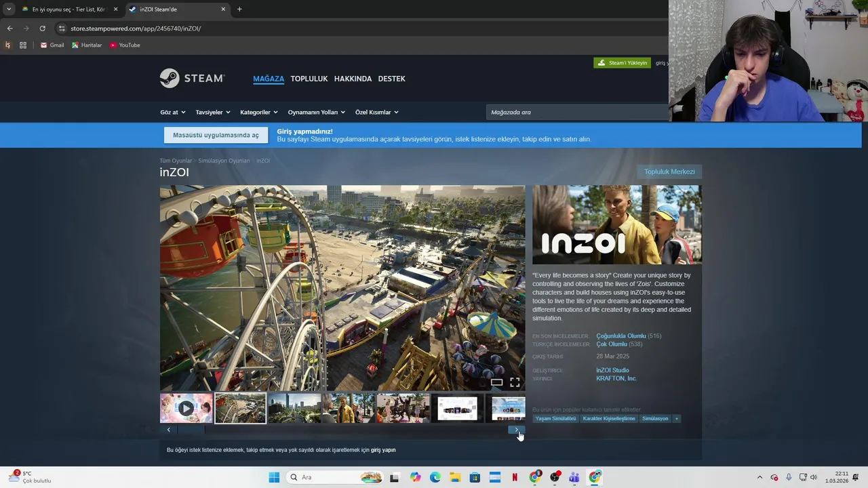
Task: Close the inZOI Steam'de tab
Action: click(223, 9)
